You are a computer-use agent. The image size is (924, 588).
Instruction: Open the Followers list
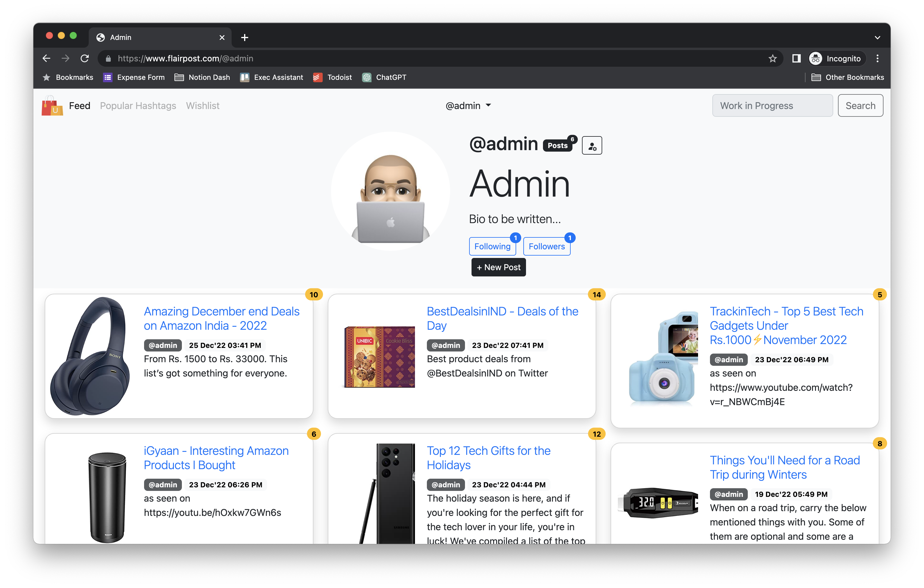click(x=547, y=246)
